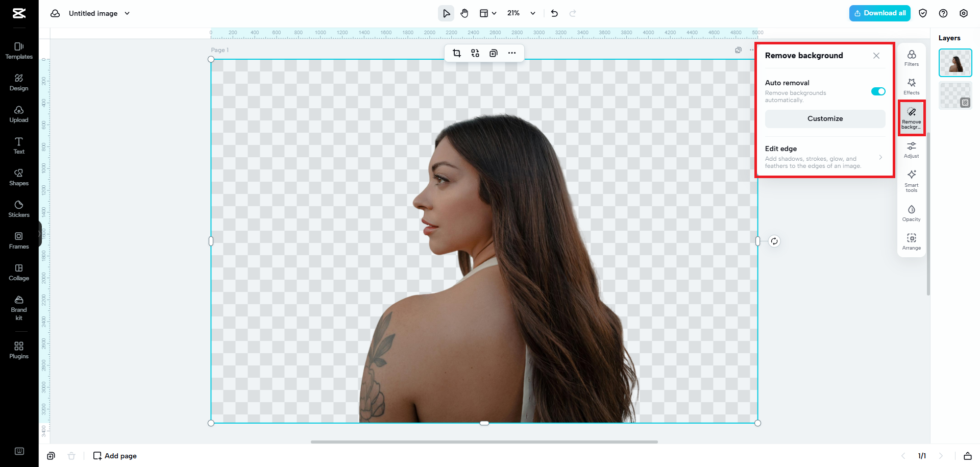Click Add page at the bottom
This screenshot has height=467, width=980.
point(114,456)
